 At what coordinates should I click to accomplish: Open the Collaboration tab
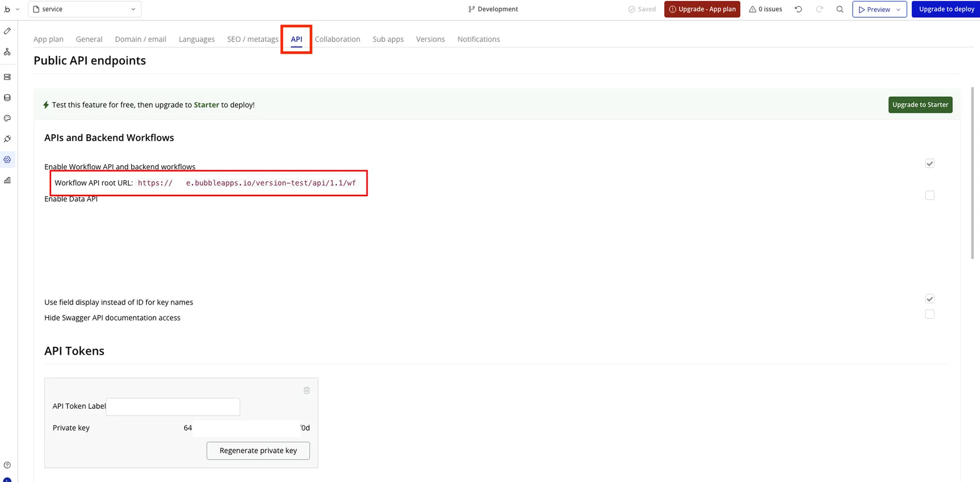tap(337, 39)
